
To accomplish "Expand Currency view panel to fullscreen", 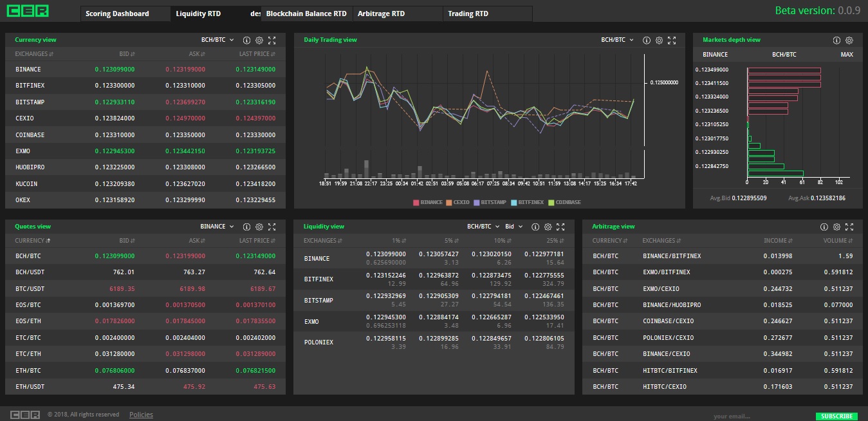I will point(272,40).
